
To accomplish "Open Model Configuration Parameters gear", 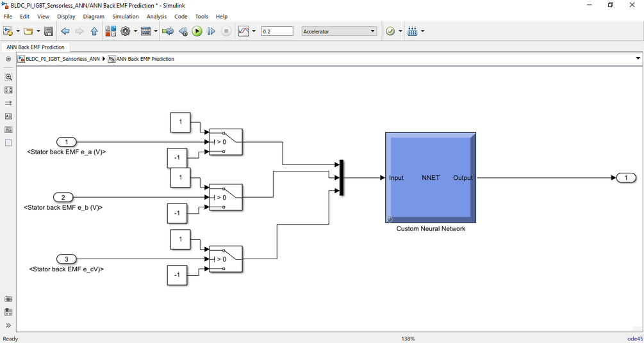I will pos(125,31).
